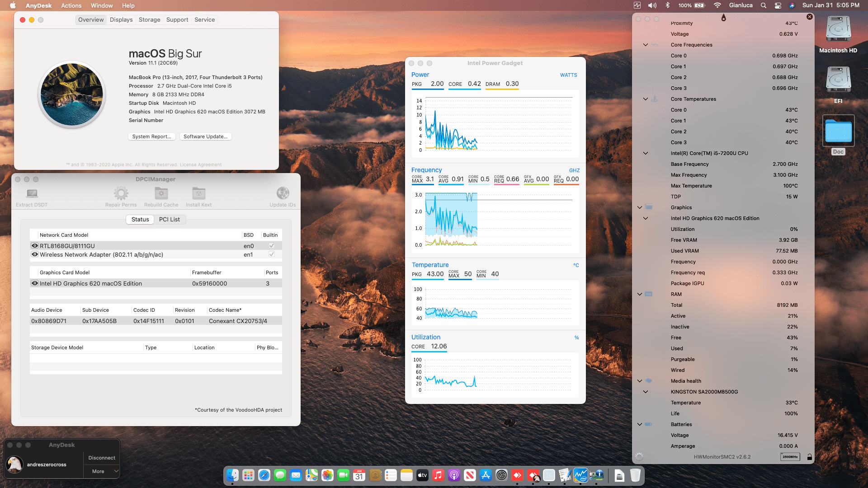The width and height of the screenshot is (868, 488).
Task: Uncheck Builtin checkbox for en0
Action: [x=271, y=245]
